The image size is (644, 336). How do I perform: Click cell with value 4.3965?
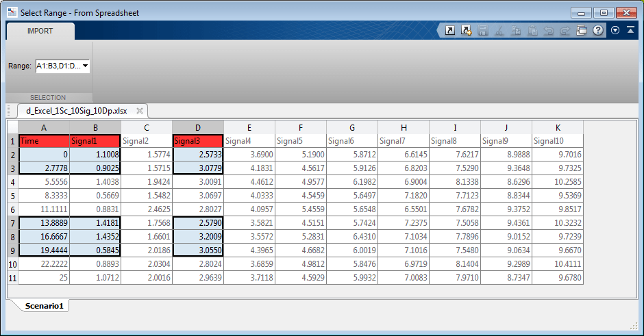(249, 250)
